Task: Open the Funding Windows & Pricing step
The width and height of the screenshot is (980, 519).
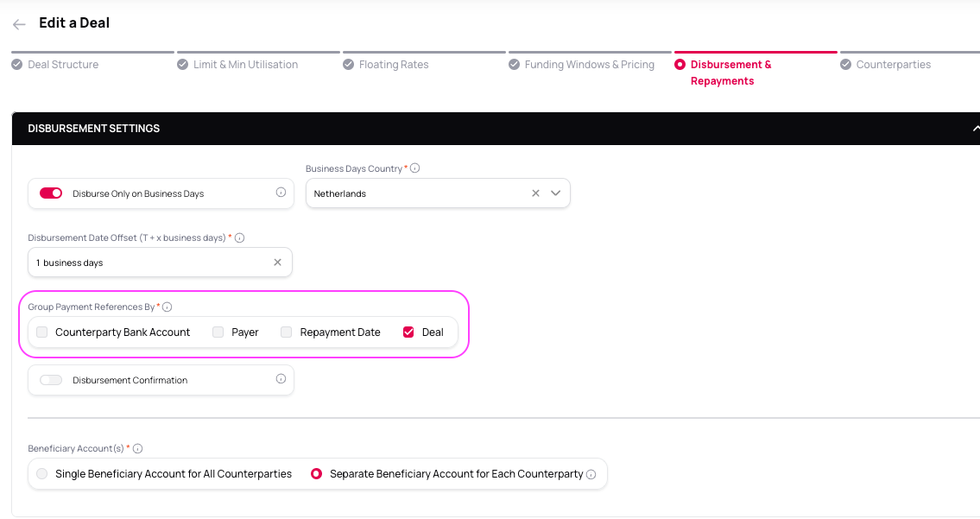Action: pos(589,65)
